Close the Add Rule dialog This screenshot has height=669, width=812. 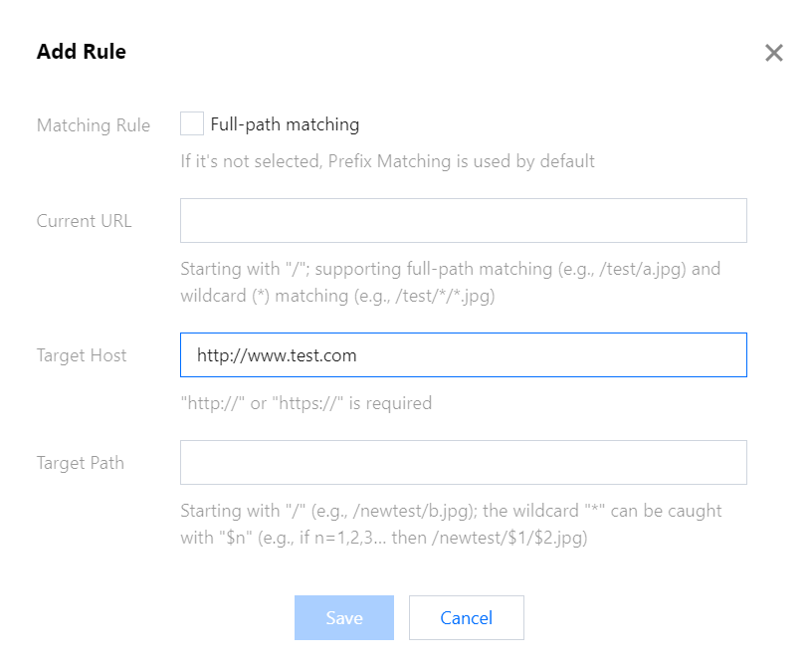[773, 53]
